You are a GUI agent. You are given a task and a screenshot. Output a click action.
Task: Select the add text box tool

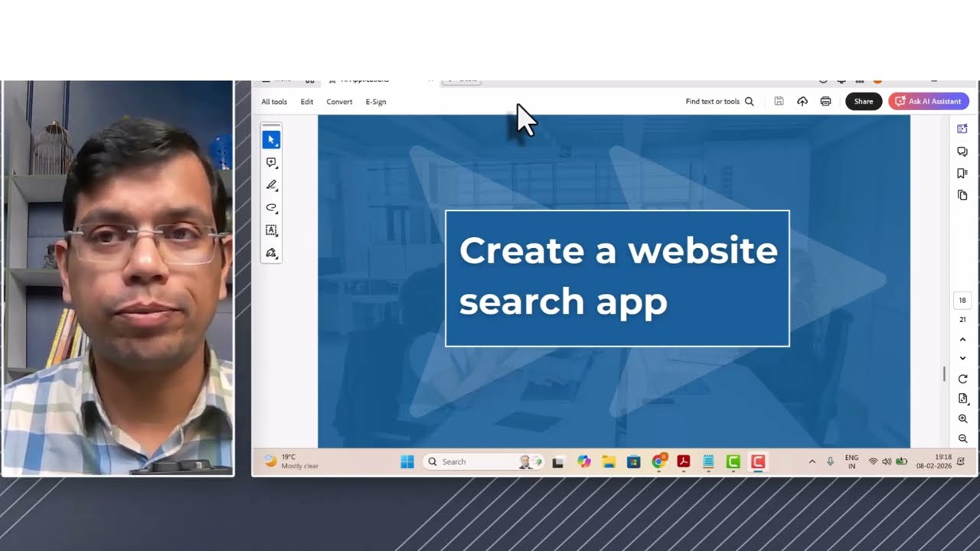coord(271,230)
